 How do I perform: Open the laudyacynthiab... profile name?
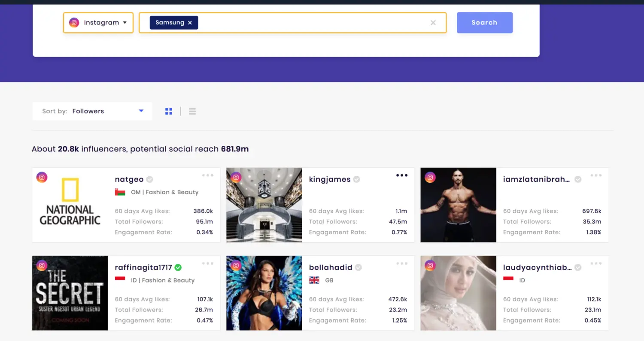tap(537, 267)
